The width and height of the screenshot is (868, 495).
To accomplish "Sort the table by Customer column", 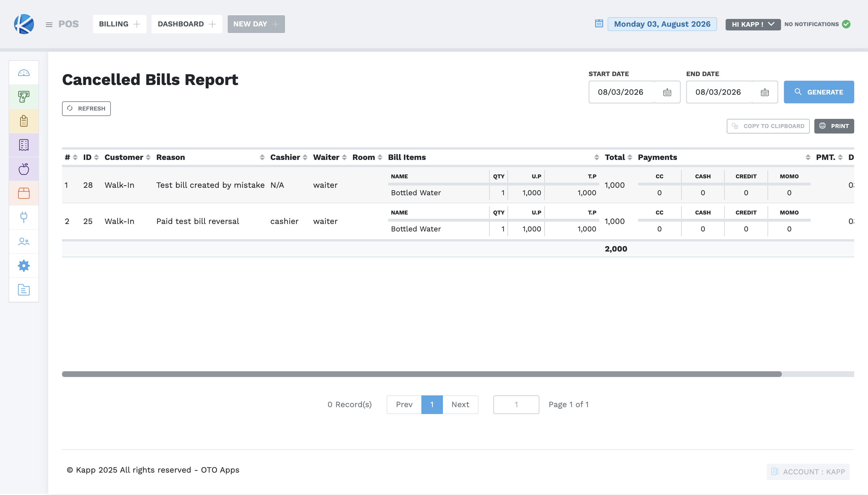I will (148, 157).
